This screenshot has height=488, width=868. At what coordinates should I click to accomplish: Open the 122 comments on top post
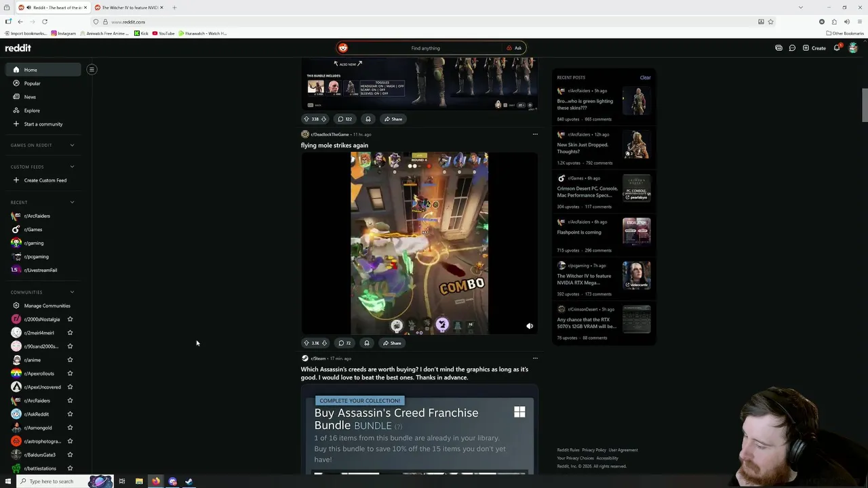(x=345, y=119)
